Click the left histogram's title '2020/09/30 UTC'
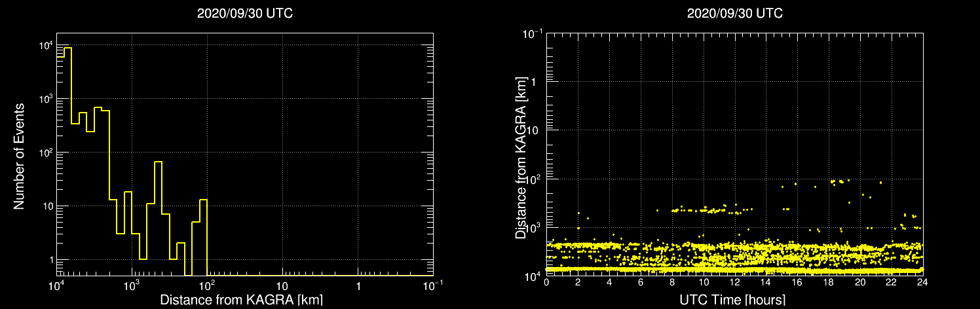The width and height of the screenshot is (980, 309). [244, 14]
